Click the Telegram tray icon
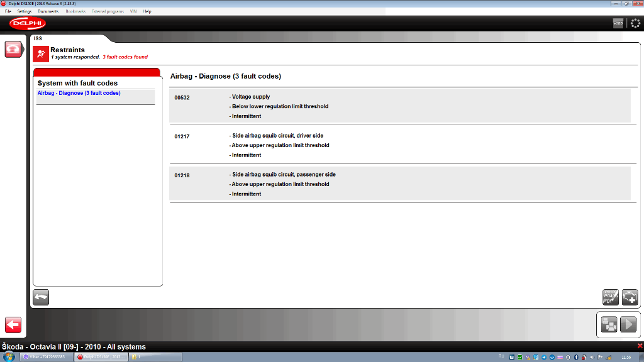This screenshot has height=362, width=644. (544, 357)
